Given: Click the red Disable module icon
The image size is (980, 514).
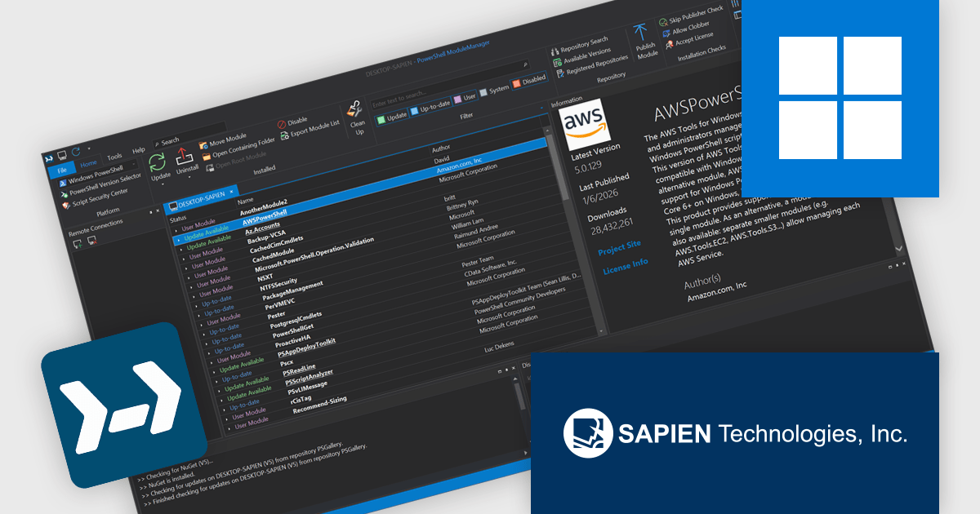Looking at the screenshot, I should click(281, 123).
